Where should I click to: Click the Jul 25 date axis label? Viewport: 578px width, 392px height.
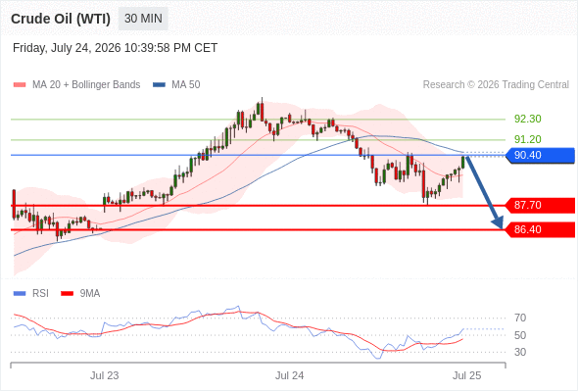(x=467, y=375)
